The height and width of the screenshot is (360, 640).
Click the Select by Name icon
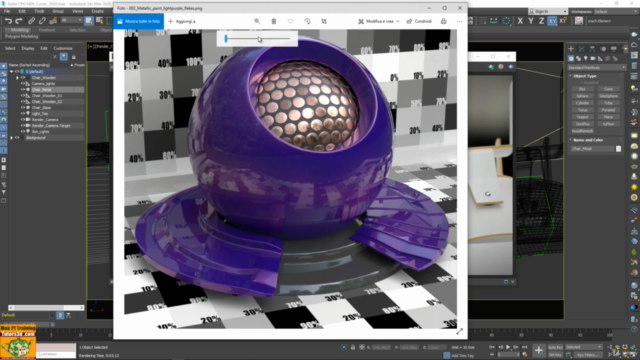click(100, 21)
